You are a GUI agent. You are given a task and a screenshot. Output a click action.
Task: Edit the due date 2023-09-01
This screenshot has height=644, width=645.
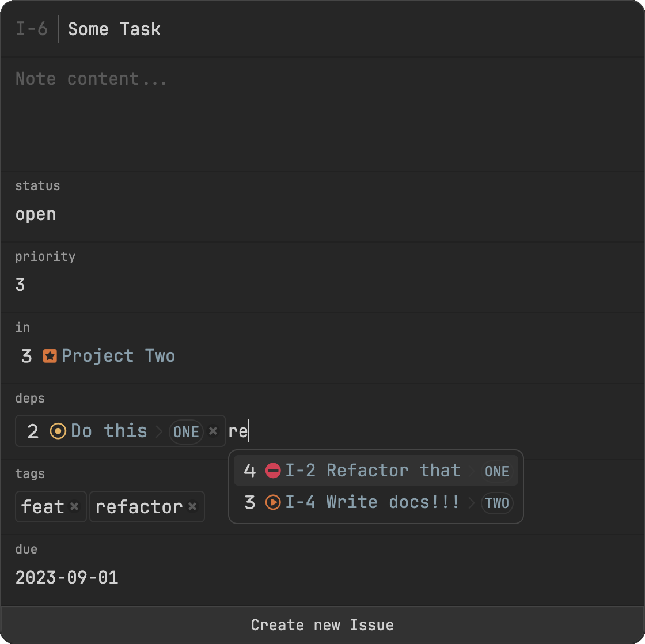click(67, 577)
